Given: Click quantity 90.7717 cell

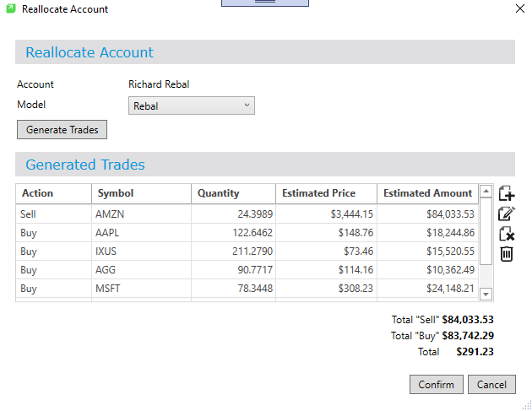Looking at the screenshot, I should (233, 270).
